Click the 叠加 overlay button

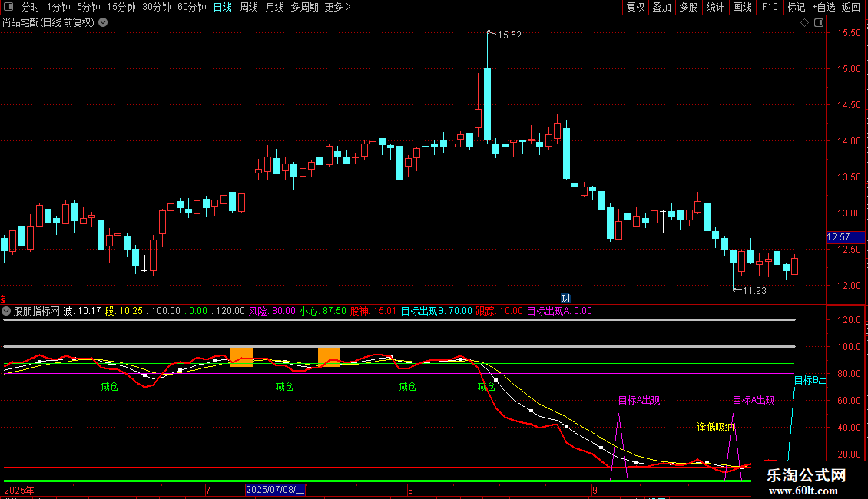point(661,7)
